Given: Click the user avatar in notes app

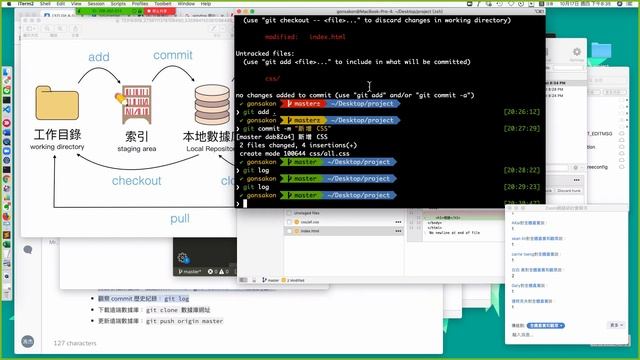Looking at the screenshot, I should click(x=27, y=341).
